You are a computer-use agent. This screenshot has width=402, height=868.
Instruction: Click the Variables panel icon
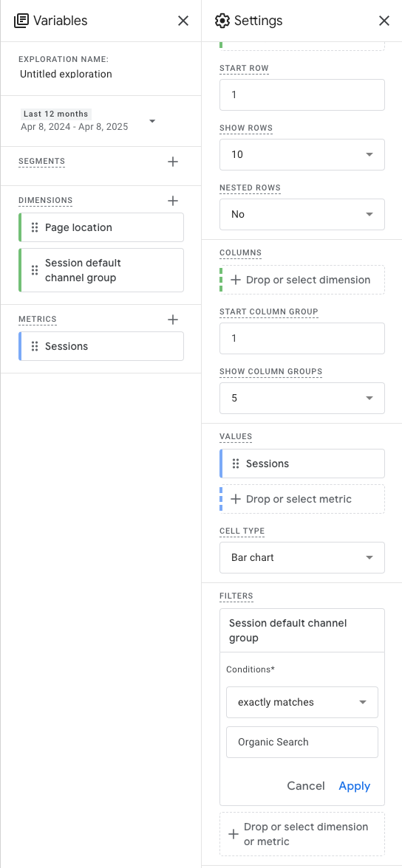pos(21,21)
